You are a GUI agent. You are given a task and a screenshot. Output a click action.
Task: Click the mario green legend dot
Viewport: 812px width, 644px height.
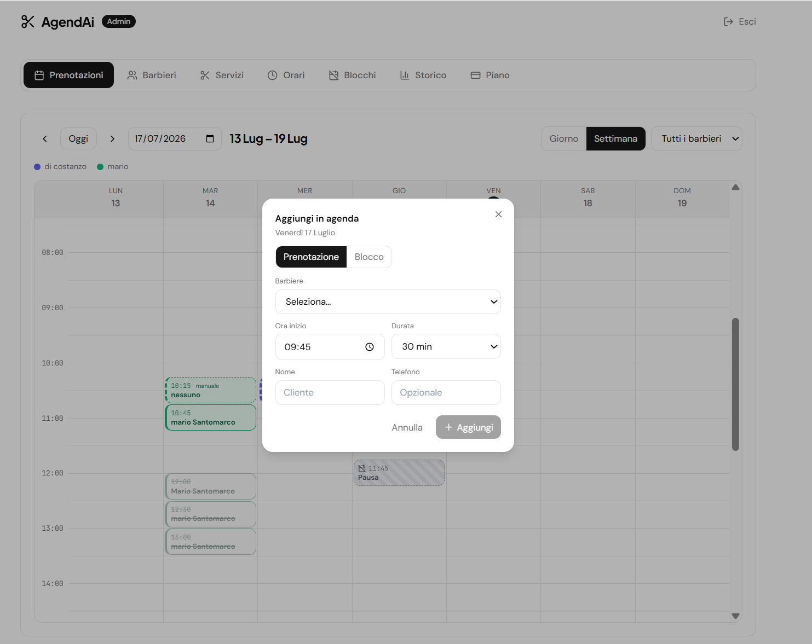(x=100, y=167)
